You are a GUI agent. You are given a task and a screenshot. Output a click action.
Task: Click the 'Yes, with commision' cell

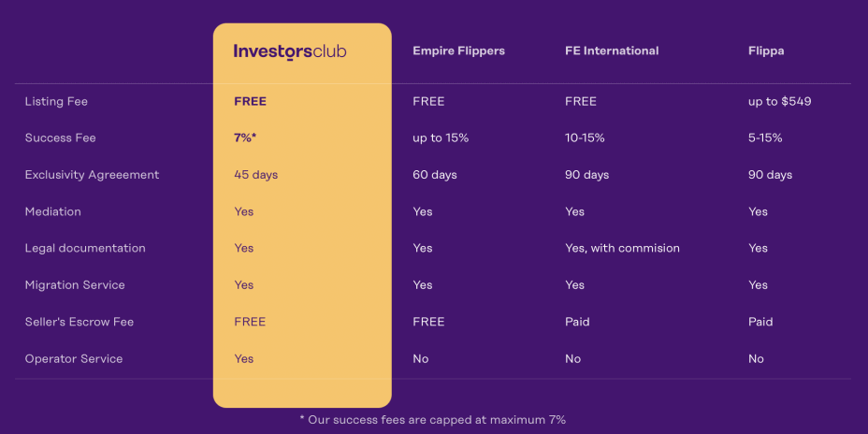(622, 248)
